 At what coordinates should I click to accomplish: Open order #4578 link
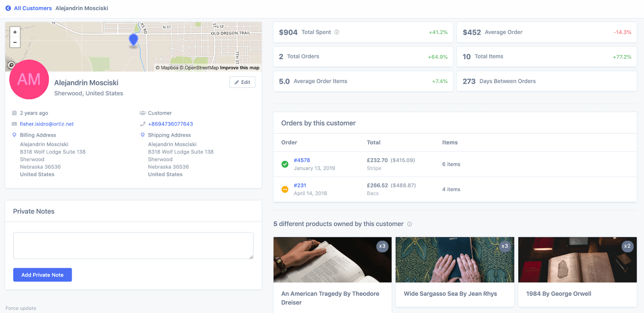coord(302,160)
